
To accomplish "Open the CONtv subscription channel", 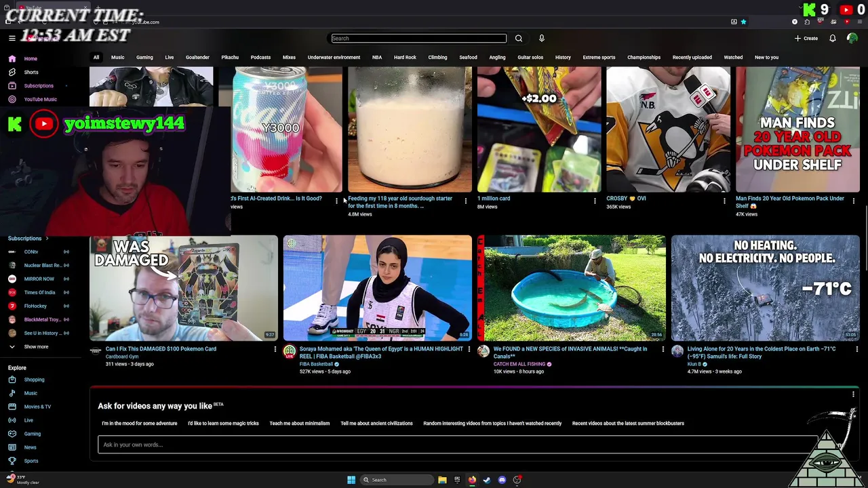I will (31, 252).
